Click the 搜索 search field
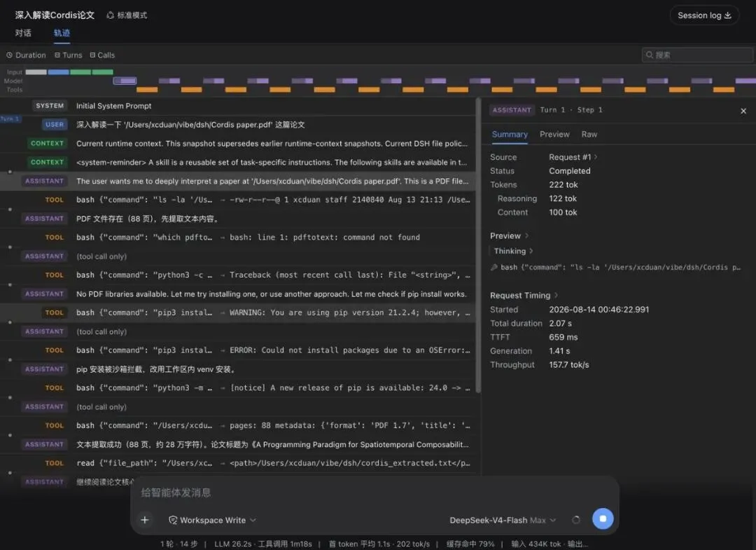 (x=697, y=55)
